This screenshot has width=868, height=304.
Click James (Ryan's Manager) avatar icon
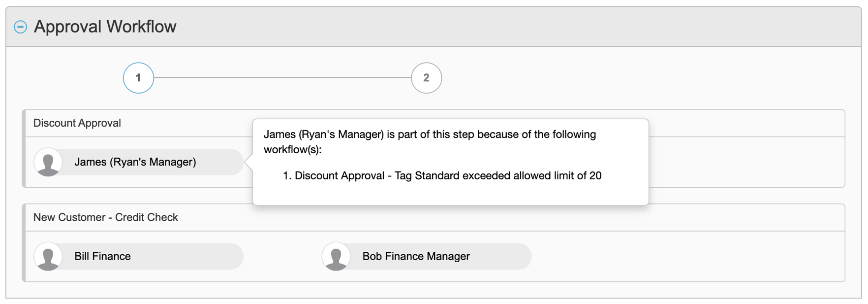click(48, 162)
